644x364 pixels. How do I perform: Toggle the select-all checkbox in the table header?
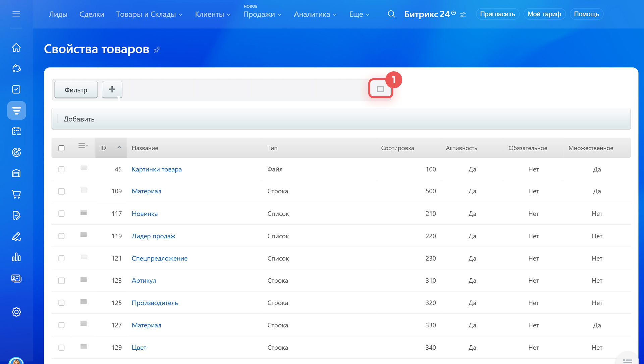coord(61,148)
